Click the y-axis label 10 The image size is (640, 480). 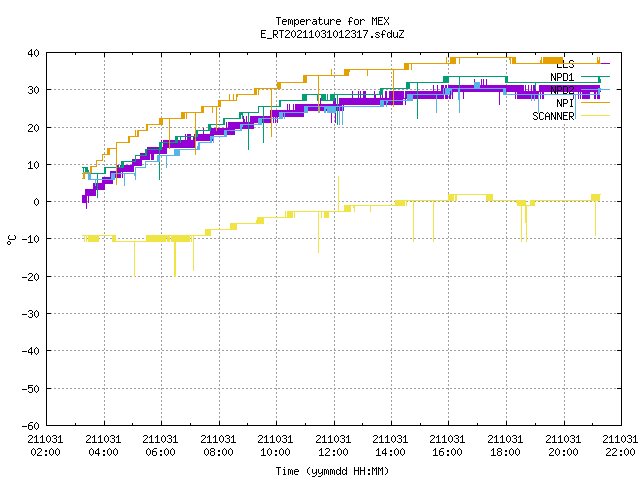point(33,165)
